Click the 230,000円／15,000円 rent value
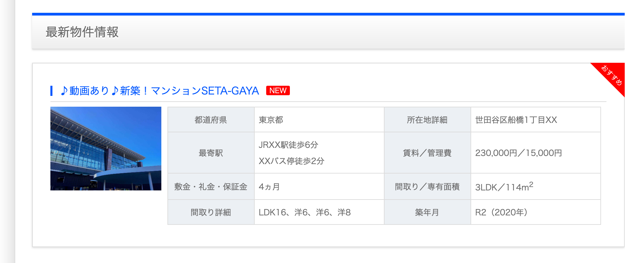This screenshot has height=263, width=644. (x=519, y=153)
